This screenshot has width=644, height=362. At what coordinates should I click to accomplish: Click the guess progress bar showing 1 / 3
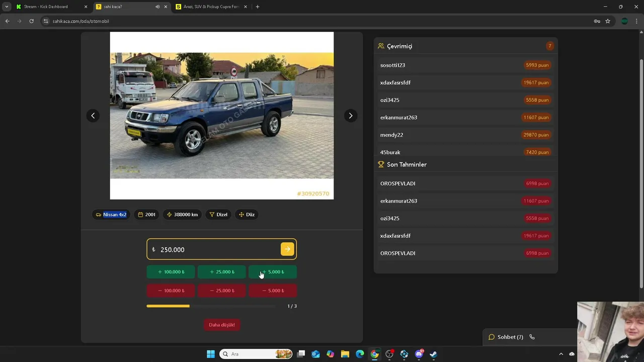point(211,306)
